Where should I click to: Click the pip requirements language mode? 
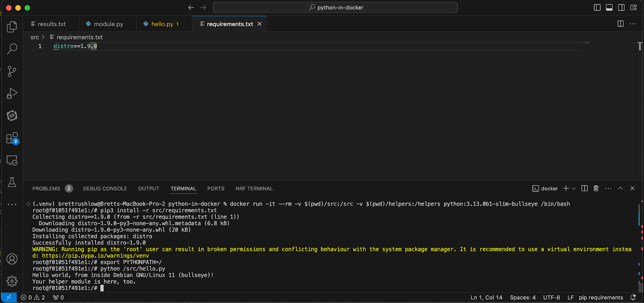pos(601,297)
